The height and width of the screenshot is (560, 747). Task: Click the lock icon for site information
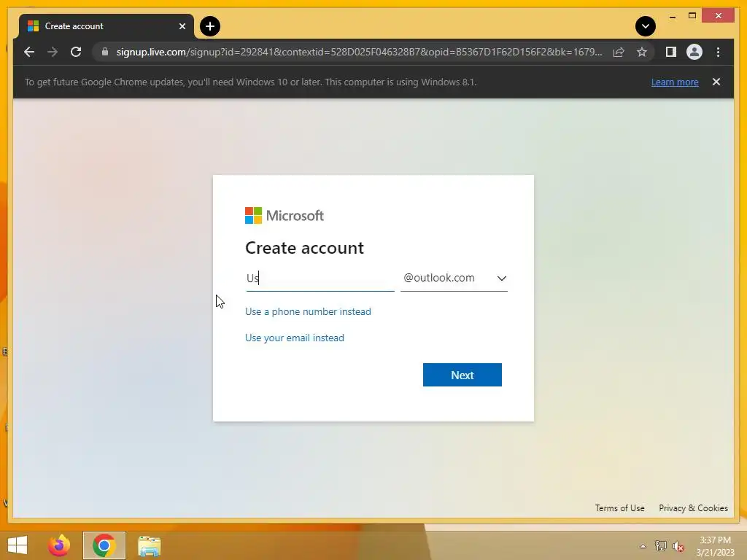pyautogui.click(x=105, y=52)
